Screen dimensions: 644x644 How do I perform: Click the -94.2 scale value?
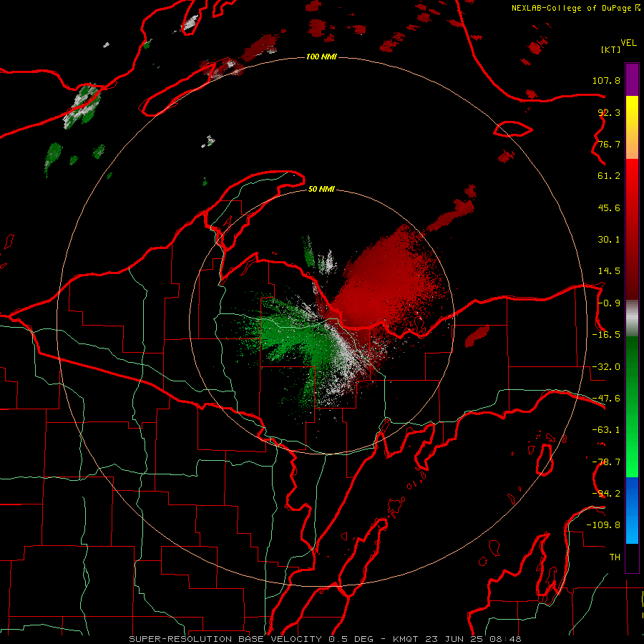click(606, 494)
